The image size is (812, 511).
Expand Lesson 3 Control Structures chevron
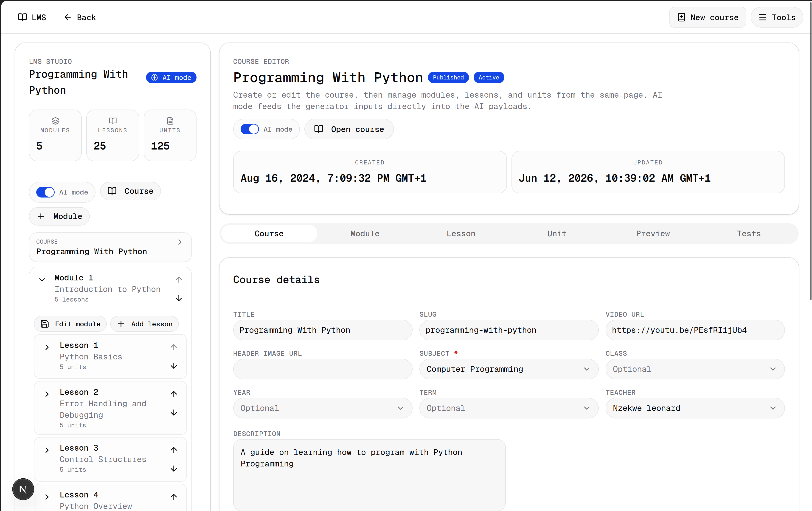pos(47,450)
